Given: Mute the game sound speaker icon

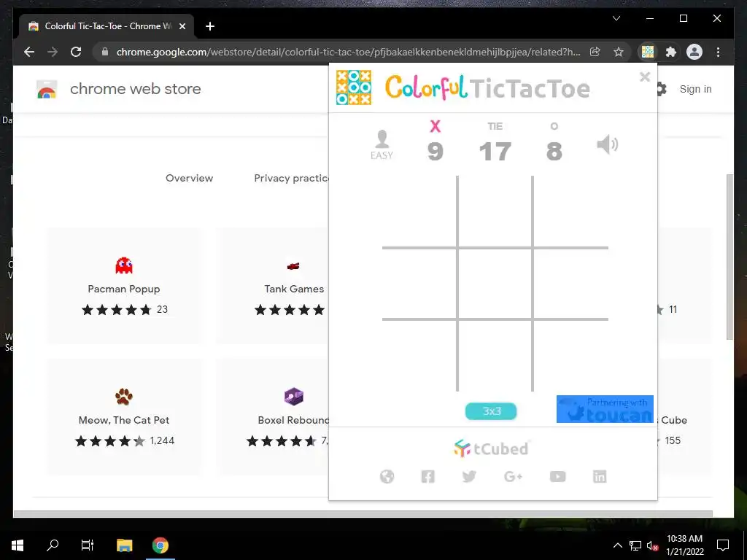Looking at the screenshot, I should click(x=608, y=144).
